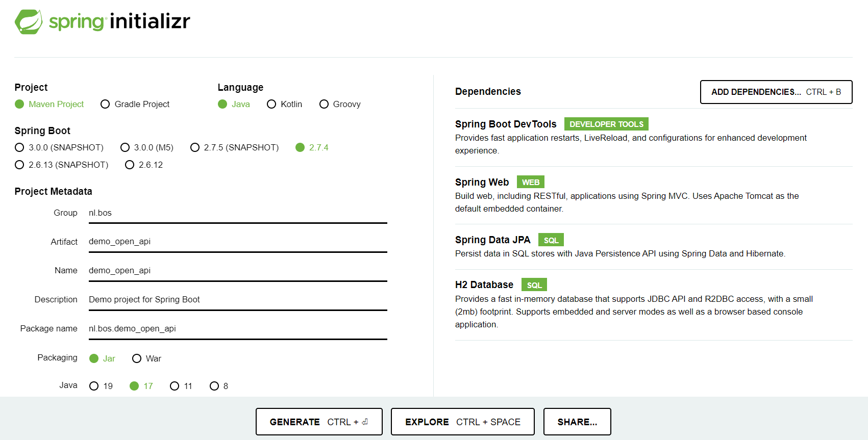Select Java version 19
The image size is (868, 440).
point(94,386)
